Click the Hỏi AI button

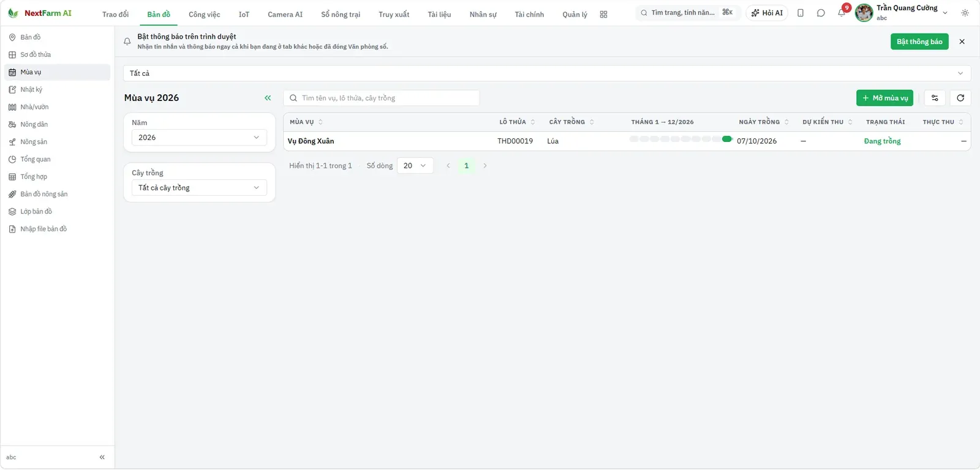pyautogui.click(x=767, y=13)
